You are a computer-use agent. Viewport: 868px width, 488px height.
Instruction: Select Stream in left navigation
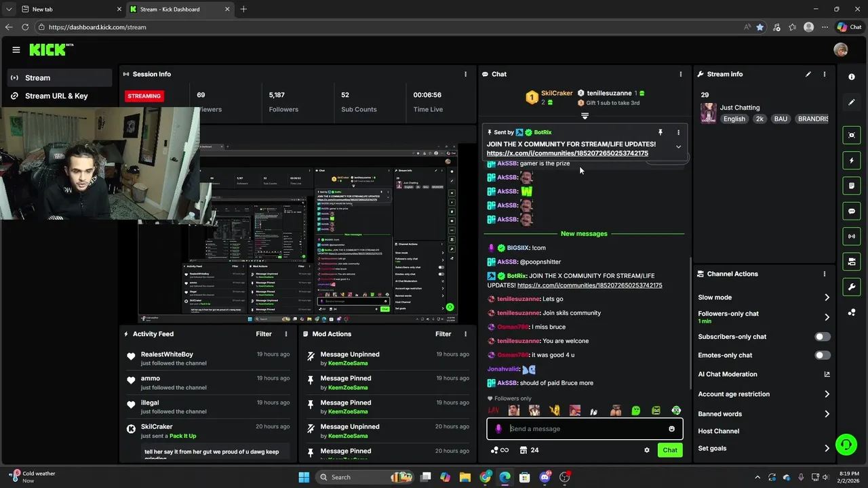click(60, 78)
